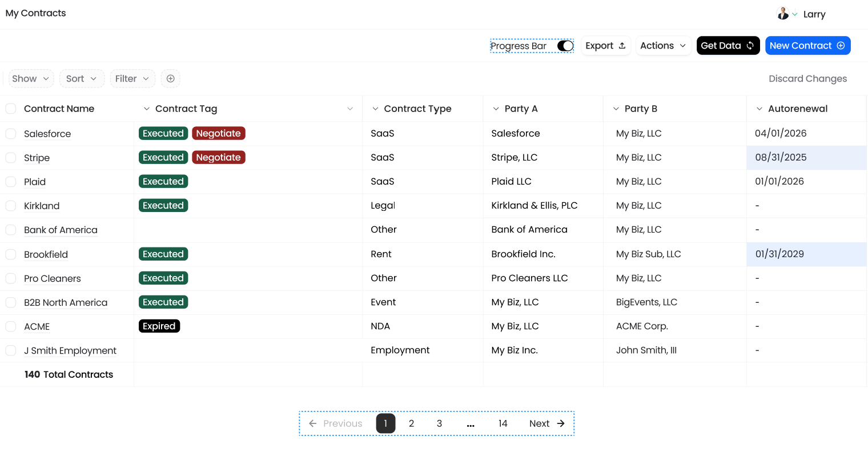
Task: Select autorenewal date 08/31/2025
Action: coord(806,157)
